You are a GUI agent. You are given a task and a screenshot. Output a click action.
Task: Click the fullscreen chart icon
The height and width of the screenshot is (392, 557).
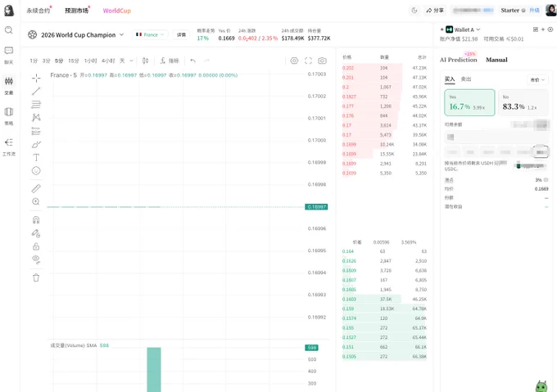coord(308,61)
